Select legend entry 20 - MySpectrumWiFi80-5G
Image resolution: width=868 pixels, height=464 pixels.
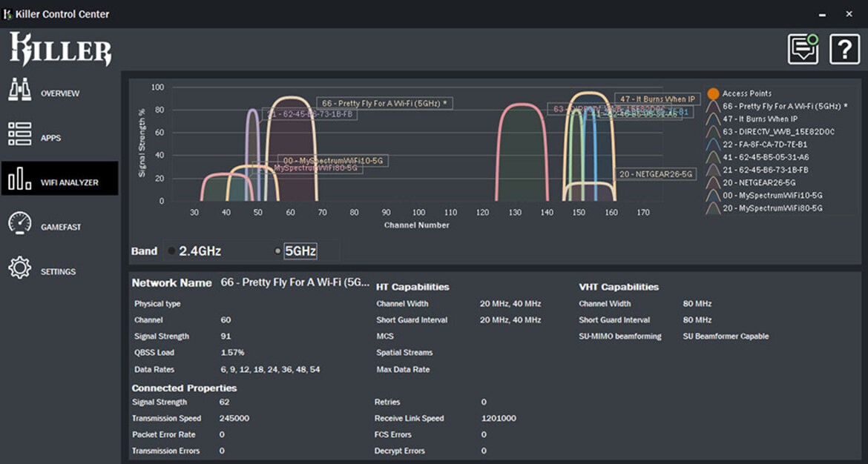[x=772, y=208]
